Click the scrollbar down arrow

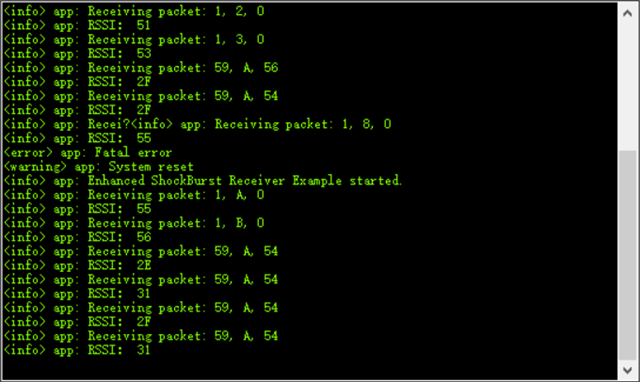(x=628, y=370)
